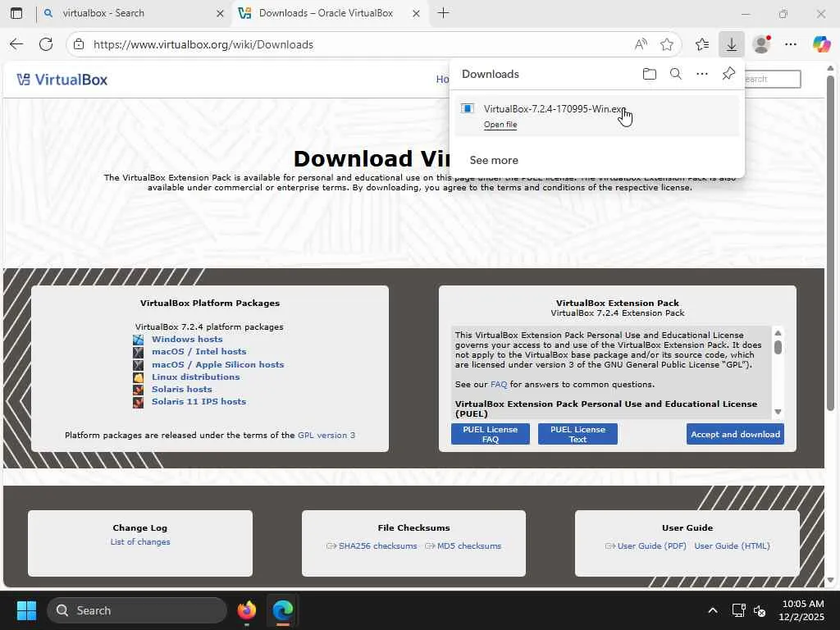840x630 pixels.
Task: Click the Read aloud icon
Action: (x=641, y=44)
